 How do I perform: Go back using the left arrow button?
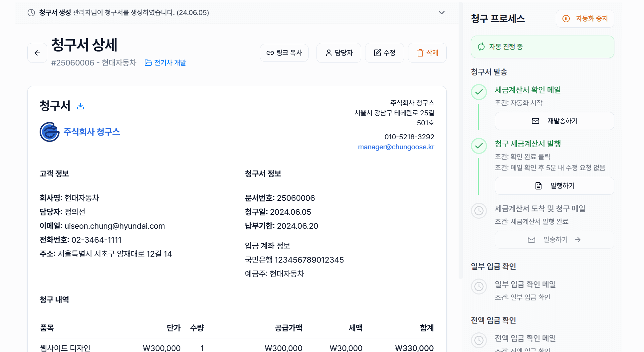click(37, 53)
